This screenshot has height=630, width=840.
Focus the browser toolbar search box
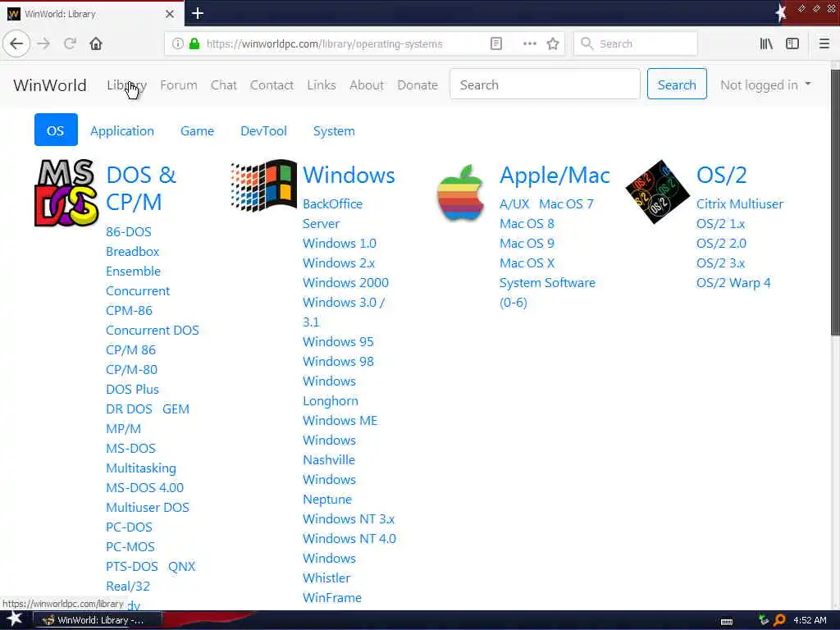pos(636,43)
